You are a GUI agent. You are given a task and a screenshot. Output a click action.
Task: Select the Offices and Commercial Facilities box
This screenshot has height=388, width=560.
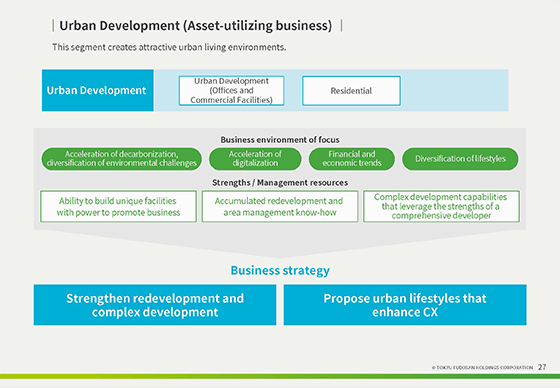(231, 91)
